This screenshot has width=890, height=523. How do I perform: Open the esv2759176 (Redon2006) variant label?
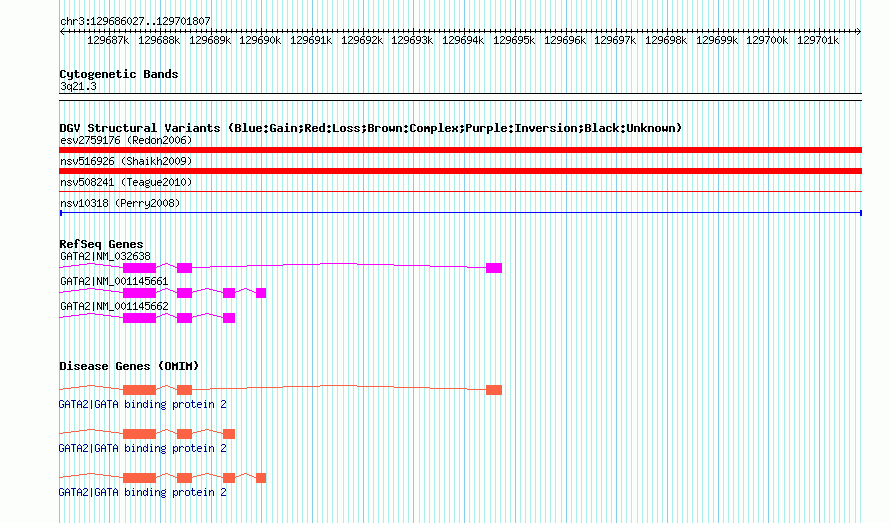coord(126,140)
